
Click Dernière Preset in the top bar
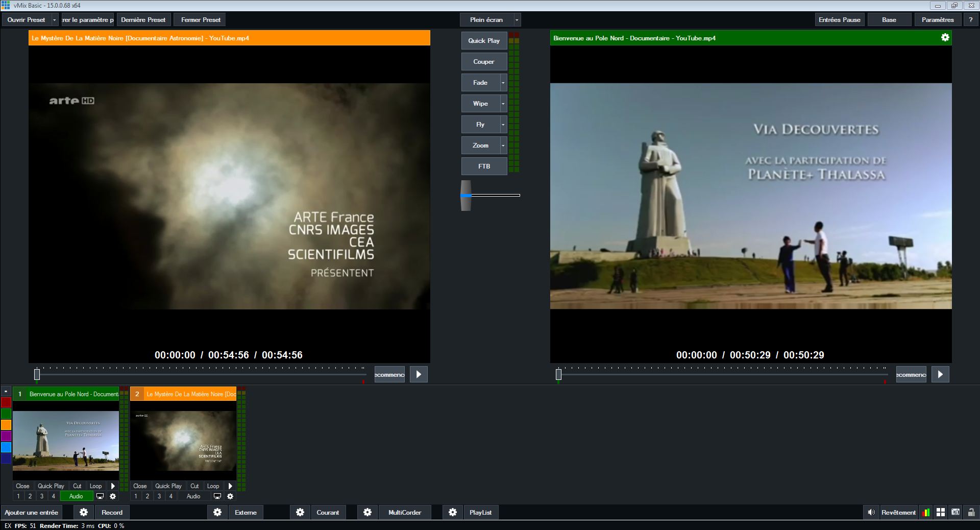143,20
